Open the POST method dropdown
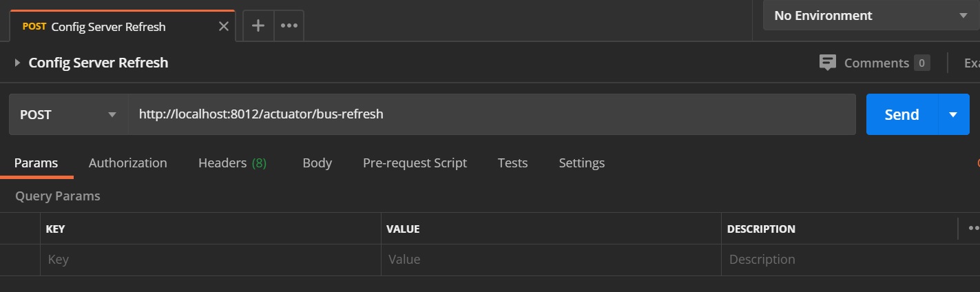The height and width of the screenshot is (292, 980). click(68, 114)
